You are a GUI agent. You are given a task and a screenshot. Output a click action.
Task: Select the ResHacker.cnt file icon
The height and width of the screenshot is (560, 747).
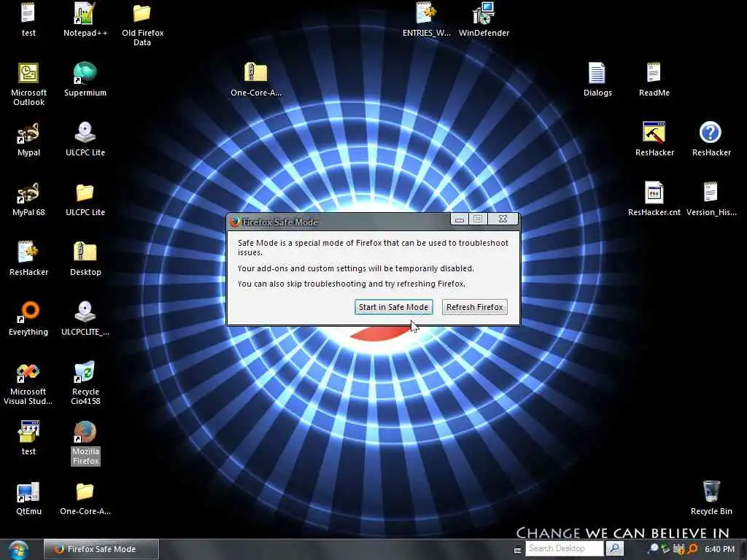pyautogui.click(x=654, y=199)
